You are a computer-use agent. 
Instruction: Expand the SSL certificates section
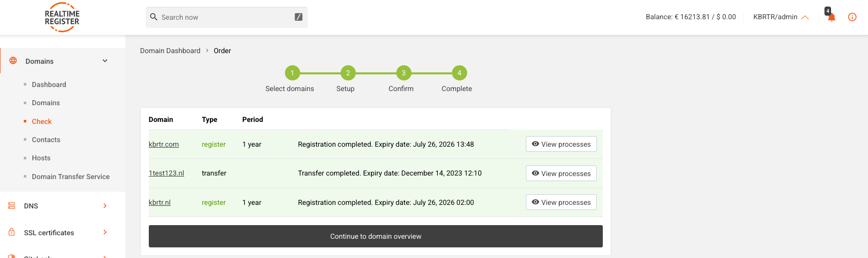pyautogui.click(x=105, y=232)
